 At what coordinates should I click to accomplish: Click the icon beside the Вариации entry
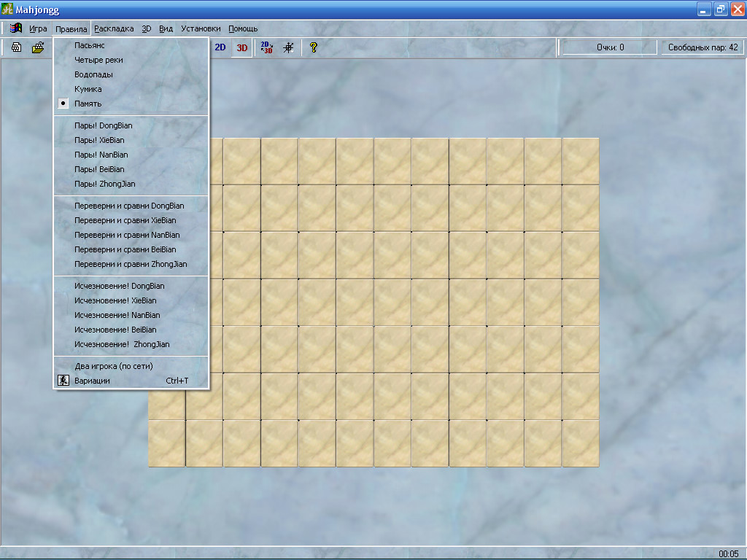[63, 380]
